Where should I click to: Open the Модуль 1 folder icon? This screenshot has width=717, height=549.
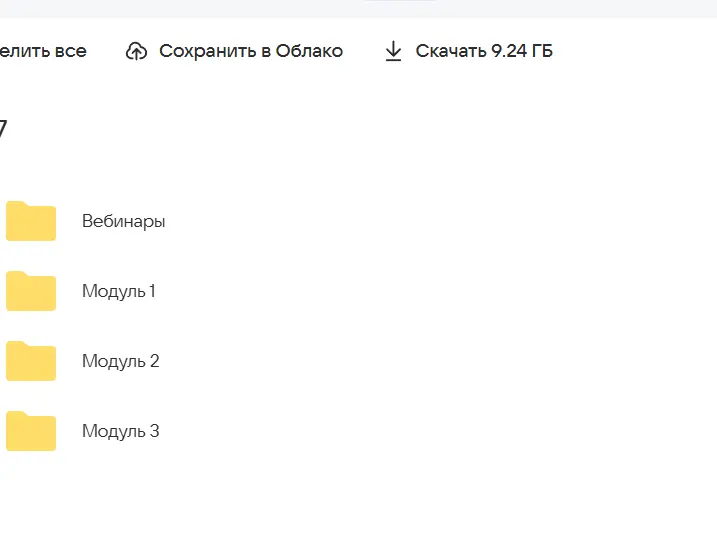31,291
